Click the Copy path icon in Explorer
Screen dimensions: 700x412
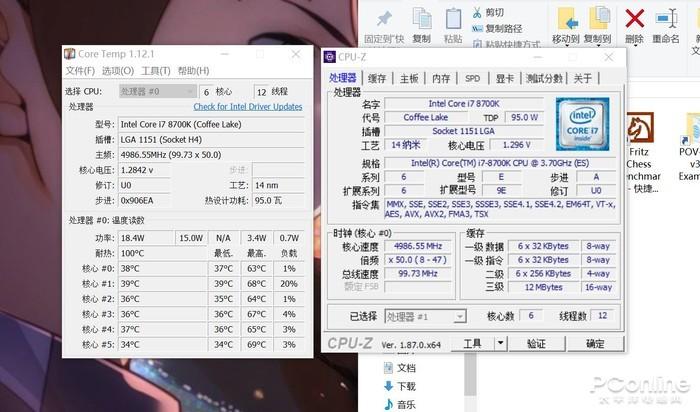point(477,29)
